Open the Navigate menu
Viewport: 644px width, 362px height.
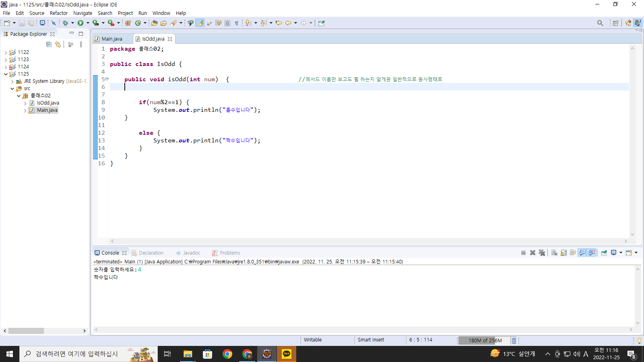pyautogui.click(x=83, y=13)
